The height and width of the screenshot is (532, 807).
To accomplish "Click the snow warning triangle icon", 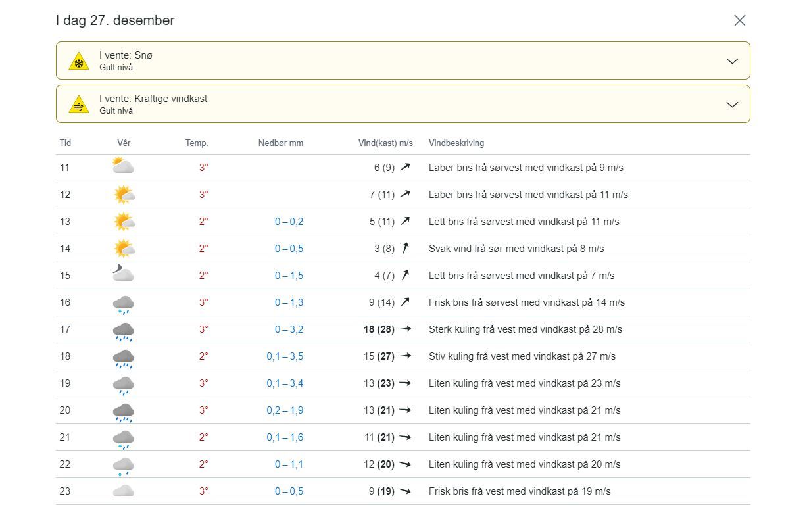I will (79, 62).
